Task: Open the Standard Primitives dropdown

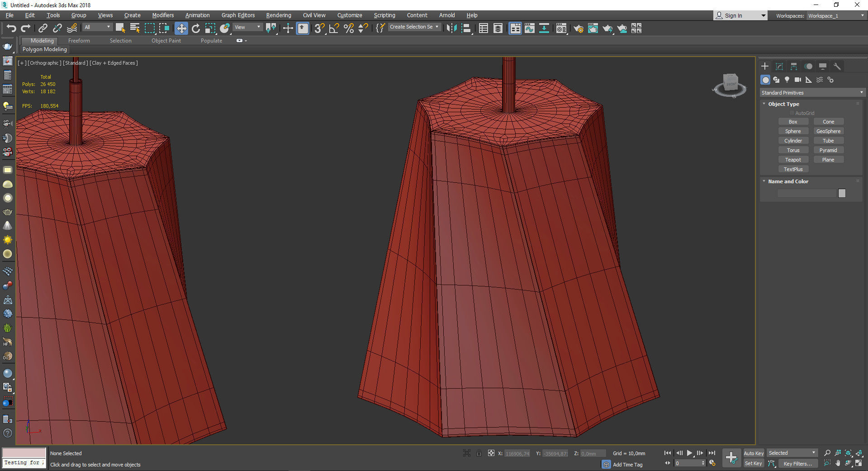Action: [812, 93]
